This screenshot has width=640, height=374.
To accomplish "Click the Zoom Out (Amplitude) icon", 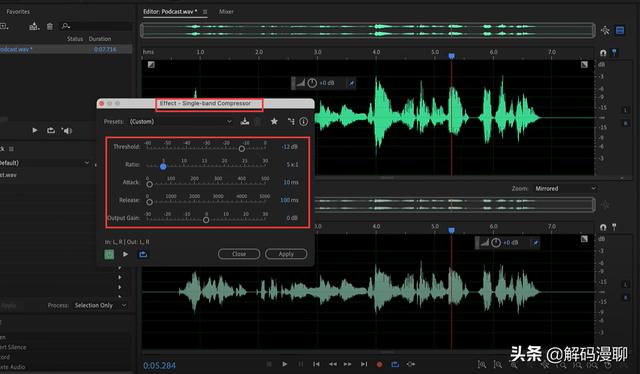I will tap(498, 364).
